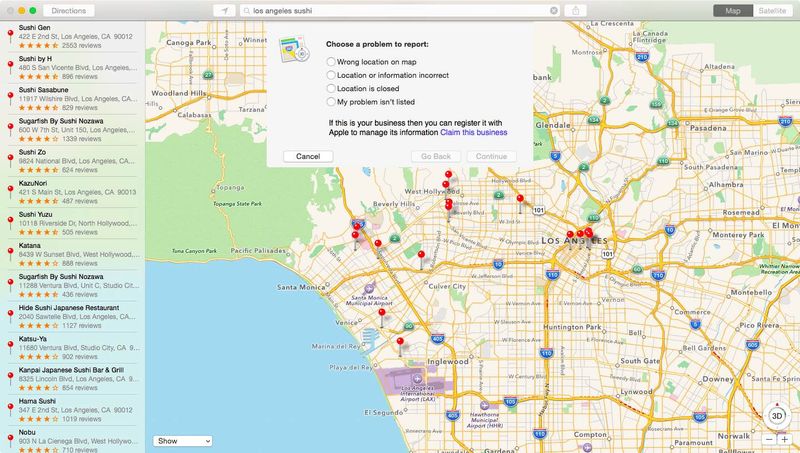Viewport: 800px width, 453px height.
Task: Click the Hawthorne Municipal Airport icon
Action: point(484,406)
